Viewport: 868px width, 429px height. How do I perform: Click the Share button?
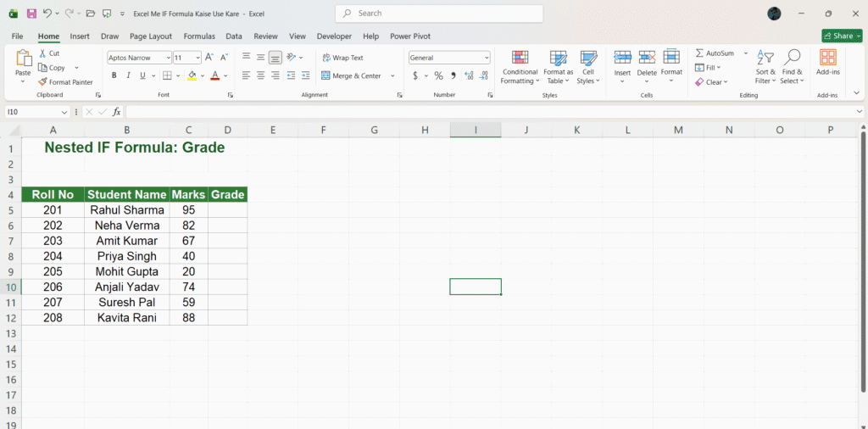[x=842, y=36]
